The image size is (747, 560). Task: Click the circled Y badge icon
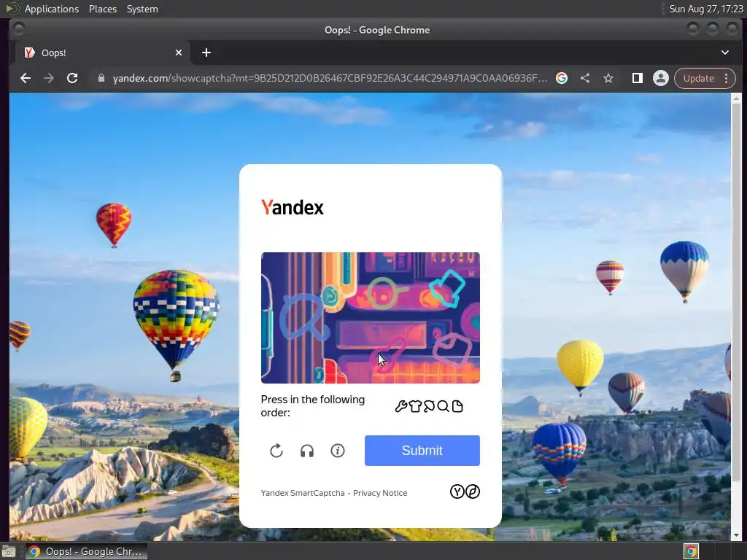457,491
